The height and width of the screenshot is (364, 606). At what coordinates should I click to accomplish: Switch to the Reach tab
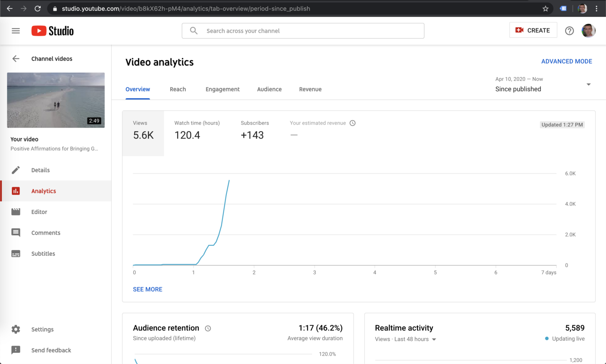pos(177,89)
